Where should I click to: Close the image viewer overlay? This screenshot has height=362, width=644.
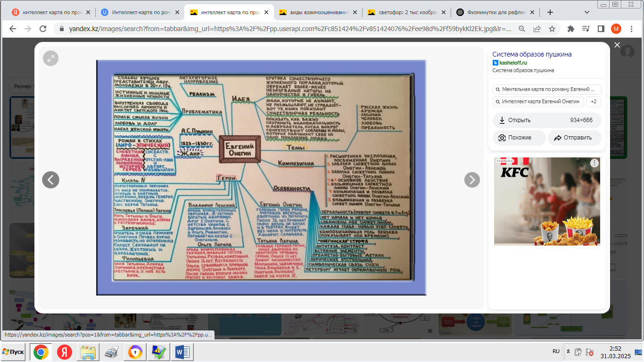[617, 45]
